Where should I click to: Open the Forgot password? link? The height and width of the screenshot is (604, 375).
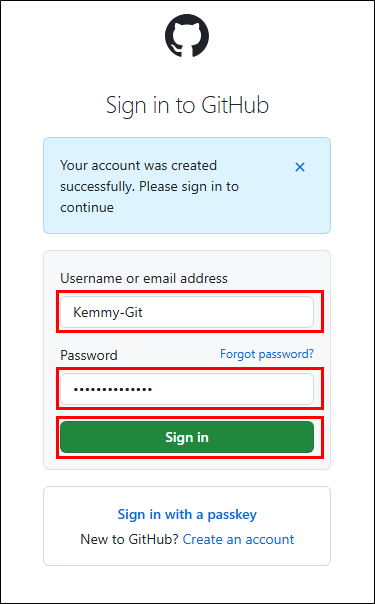(267, 354)
